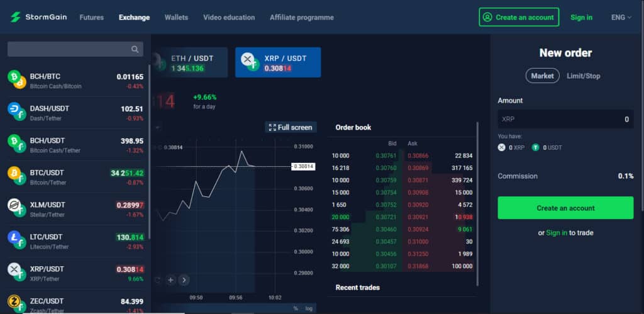This screenshot has width=644, height=314.
Task: Select BCH/USDT price 398.95
Action: tap(132, 141)
